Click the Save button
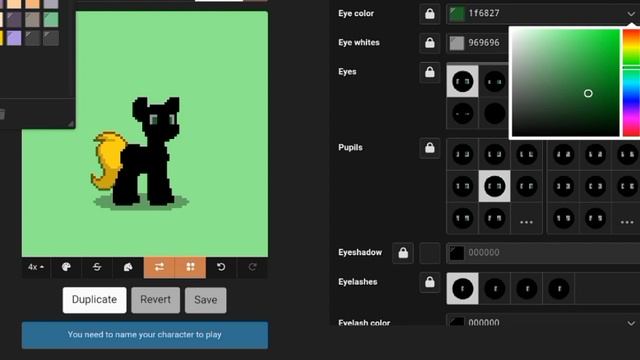 point(205,300)
